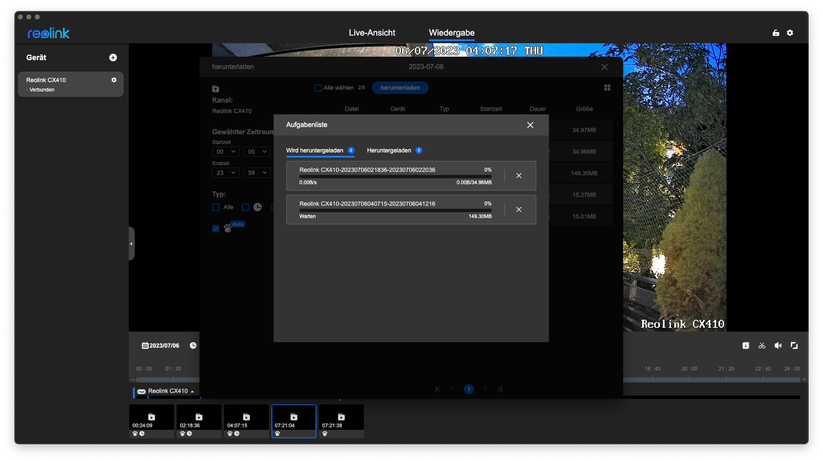Switch to the Live-Ansicht tab
Image resolution: width=823 pixels, height=462 pixels.
pos(372,33)
